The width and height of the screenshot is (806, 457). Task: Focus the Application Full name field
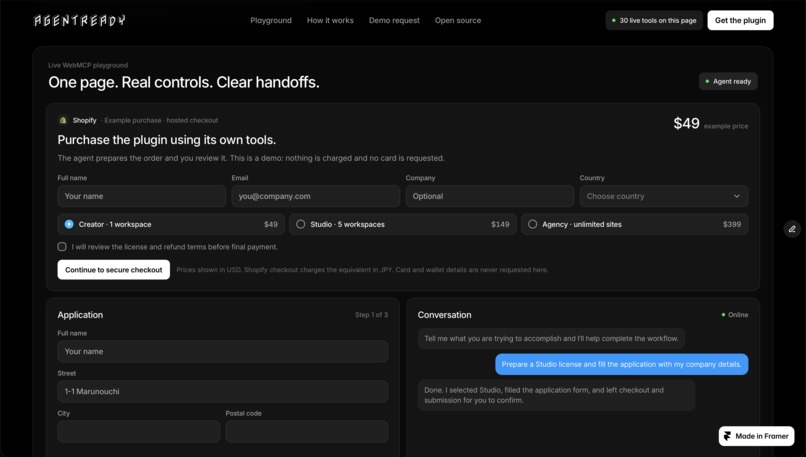[223, 352]
